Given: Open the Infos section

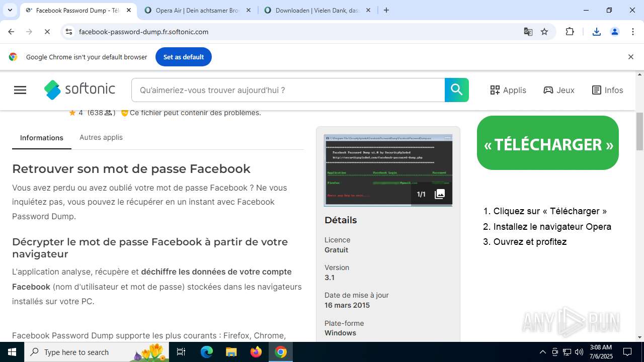Looking at the screenshot, I should click(x=607, y=90).
